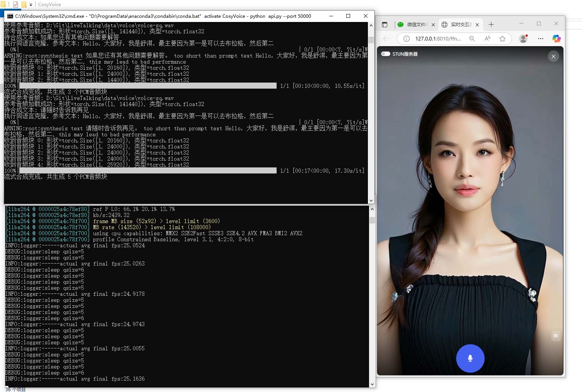Add this page to favorites

click(502, 39)
